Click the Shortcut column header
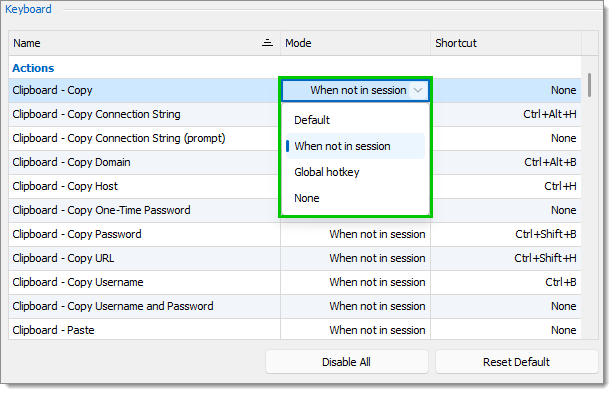This screenshot has width=614, height=394. click(506, 43)
